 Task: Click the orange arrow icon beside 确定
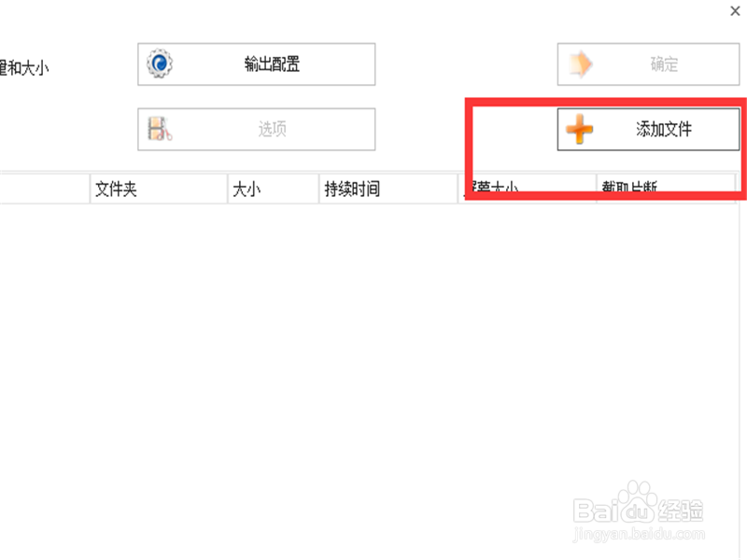point(580,63)
